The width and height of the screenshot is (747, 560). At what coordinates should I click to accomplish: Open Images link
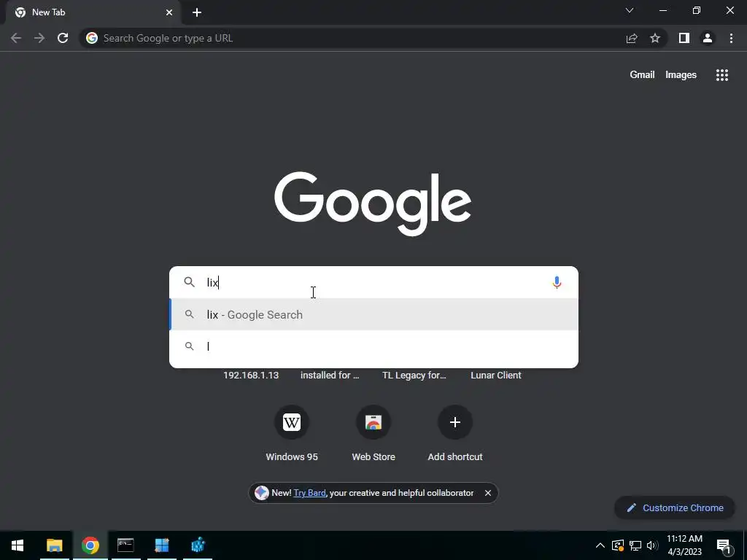point(681,75)
